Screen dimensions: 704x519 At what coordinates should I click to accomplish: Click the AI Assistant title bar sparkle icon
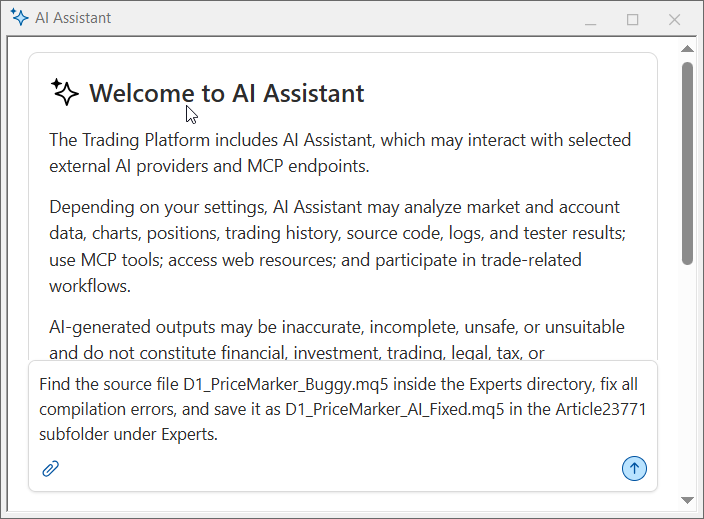pos(19,17)
